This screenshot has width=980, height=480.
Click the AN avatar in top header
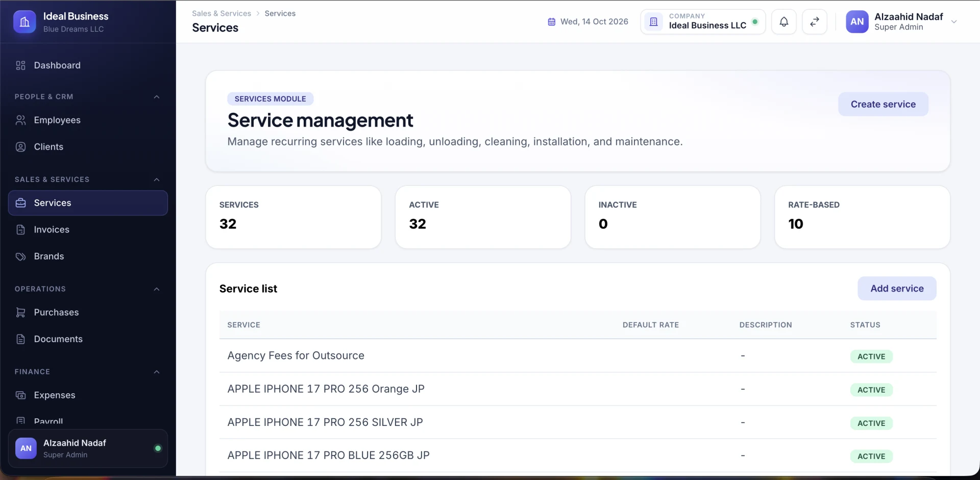[x=857, y=22]
